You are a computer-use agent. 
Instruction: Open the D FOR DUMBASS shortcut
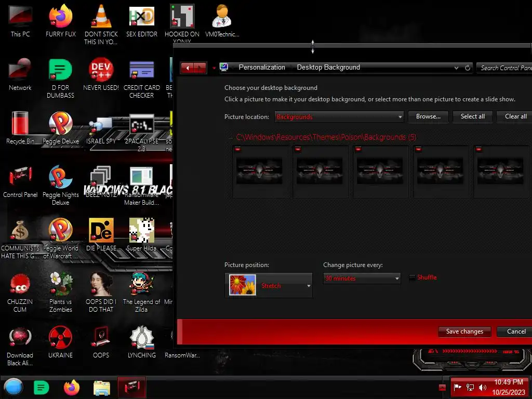(60, 78)
